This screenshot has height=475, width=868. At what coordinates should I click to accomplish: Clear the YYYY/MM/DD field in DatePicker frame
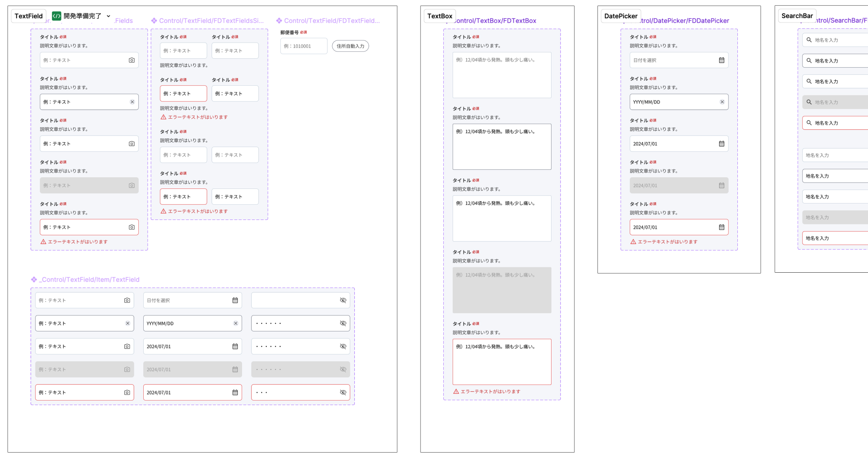722,102
